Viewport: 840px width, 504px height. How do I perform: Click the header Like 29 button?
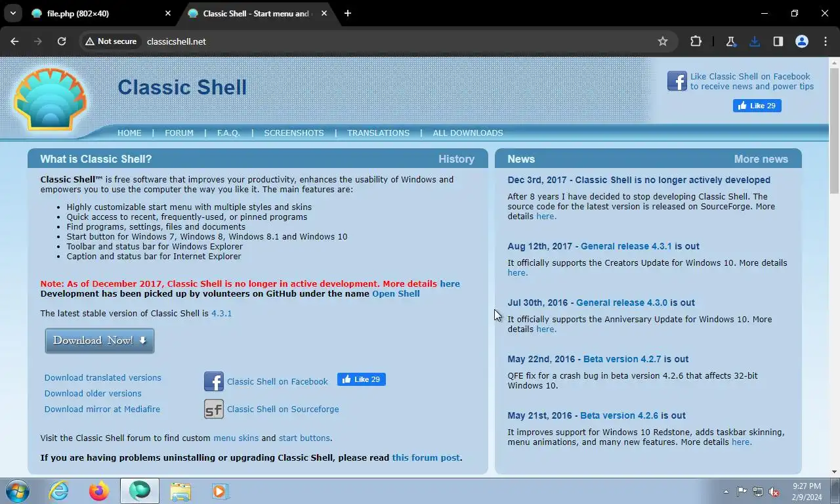(757, 106)
